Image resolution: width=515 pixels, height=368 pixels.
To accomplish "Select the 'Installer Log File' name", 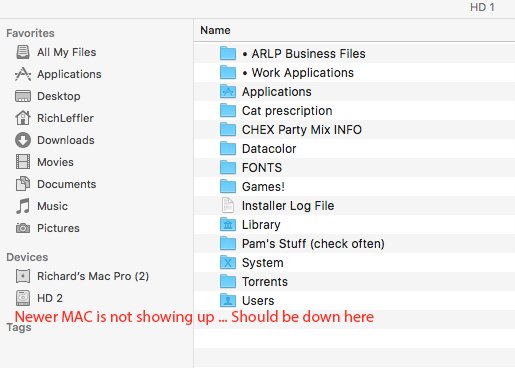I will tap(288, 206).
